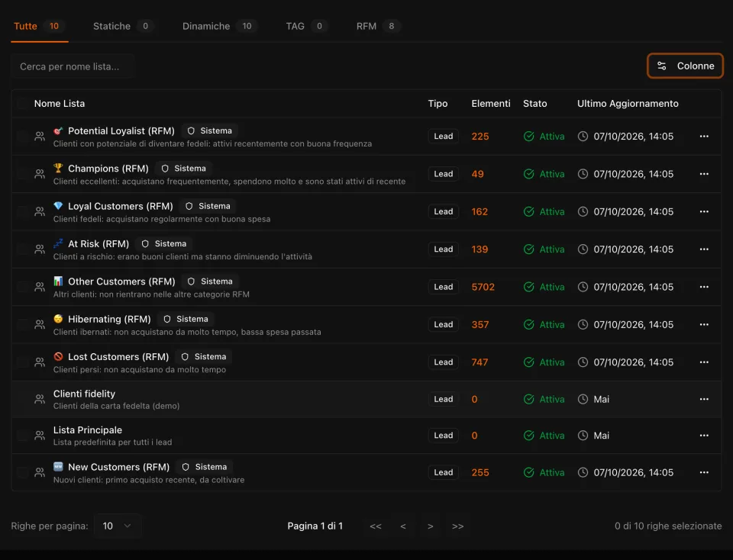This screenshot has height=560, width=733.
Task: Open the three-dot menu for Clienti fidelity
Action: pyautogui.click(x=704, y=399)
